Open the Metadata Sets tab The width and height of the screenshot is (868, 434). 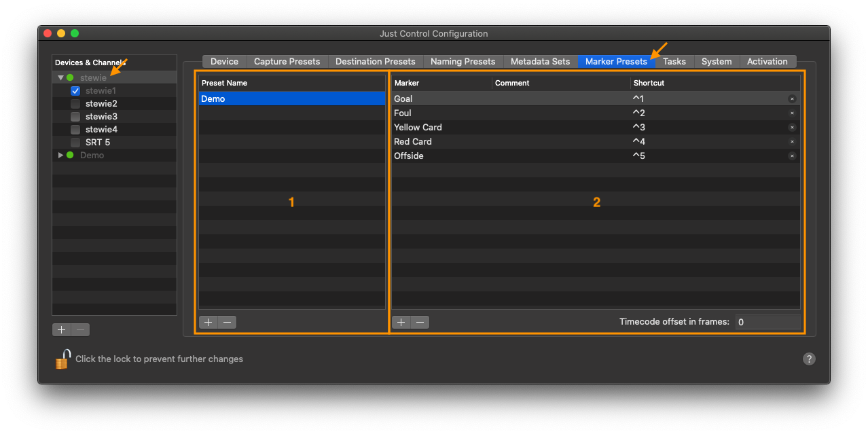(541, 61)
